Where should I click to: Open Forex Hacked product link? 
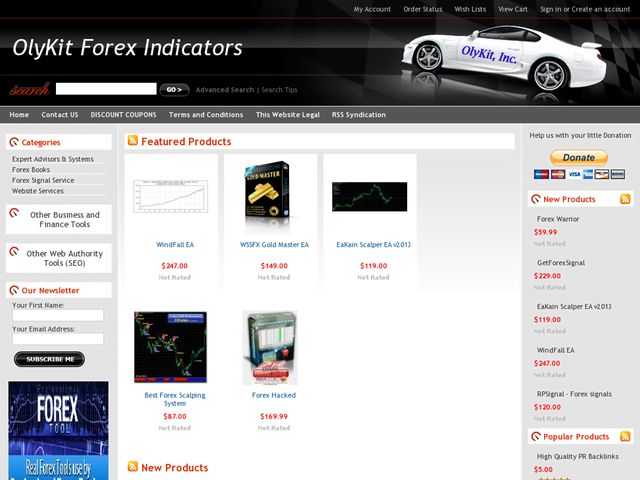(x=274, y=395)
